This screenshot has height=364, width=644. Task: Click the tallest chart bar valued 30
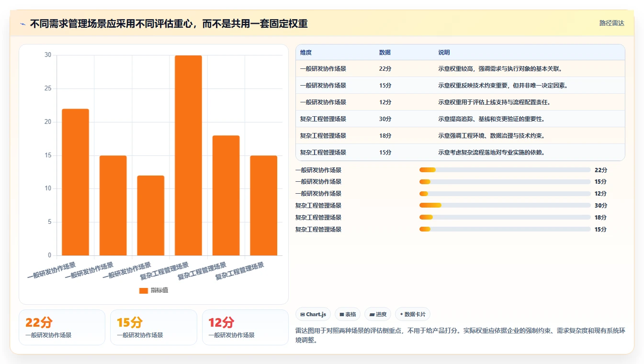188,155
